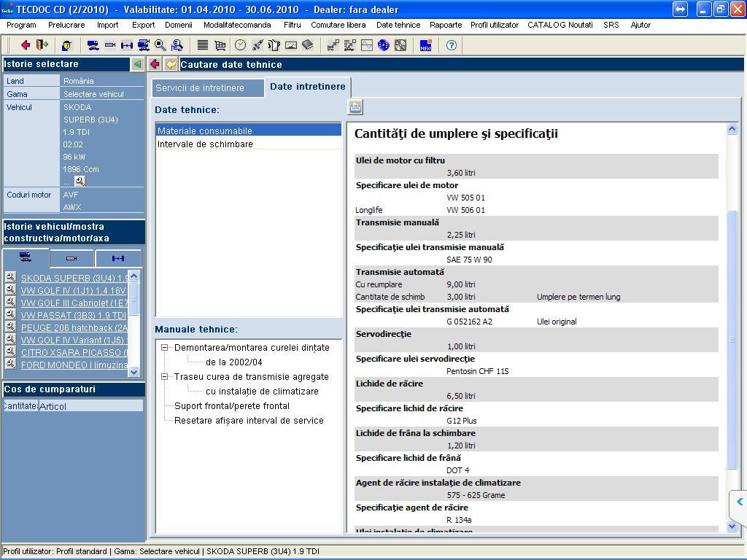Open the PEUGE 206 hatchback history link
Screen dimensions: 747x560
tap(74, 327)
